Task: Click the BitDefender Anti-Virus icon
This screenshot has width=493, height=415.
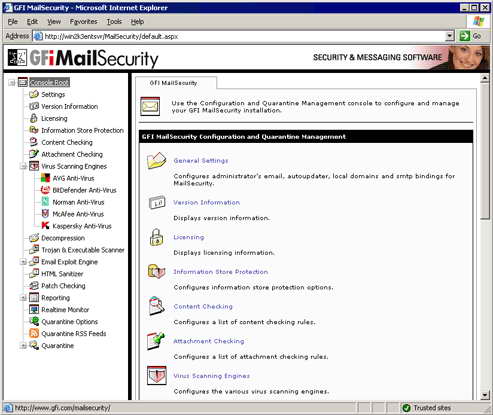Action: point(45,190)
